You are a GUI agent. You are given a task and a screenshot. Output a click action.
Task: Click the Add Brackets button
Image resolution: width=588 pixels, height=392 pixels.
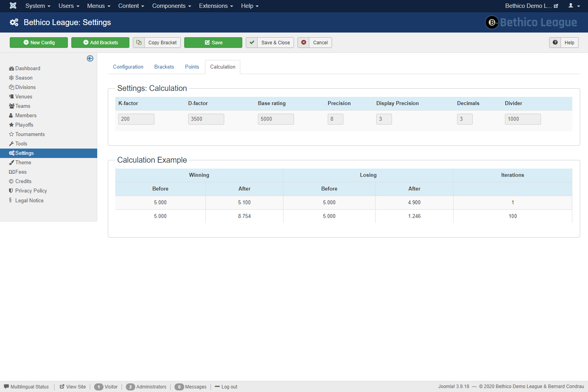[100, 42]
